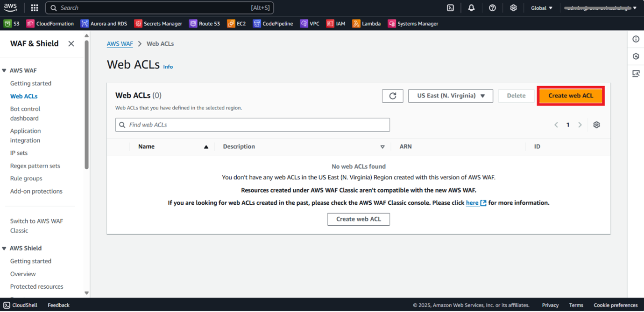This screenshot has width=644, height=312.
Task: Open Shield Overview page
Action: coord(23,274)
